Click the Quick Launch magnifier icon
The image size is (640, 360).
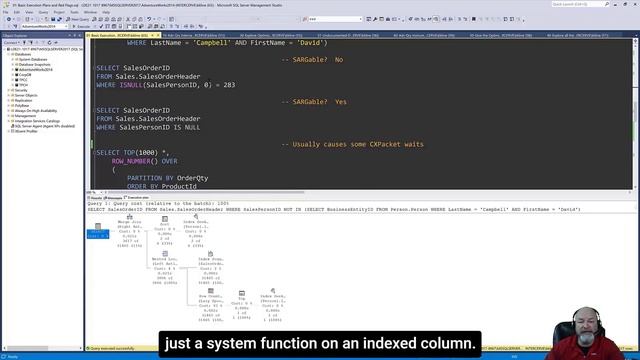point(607,4)
